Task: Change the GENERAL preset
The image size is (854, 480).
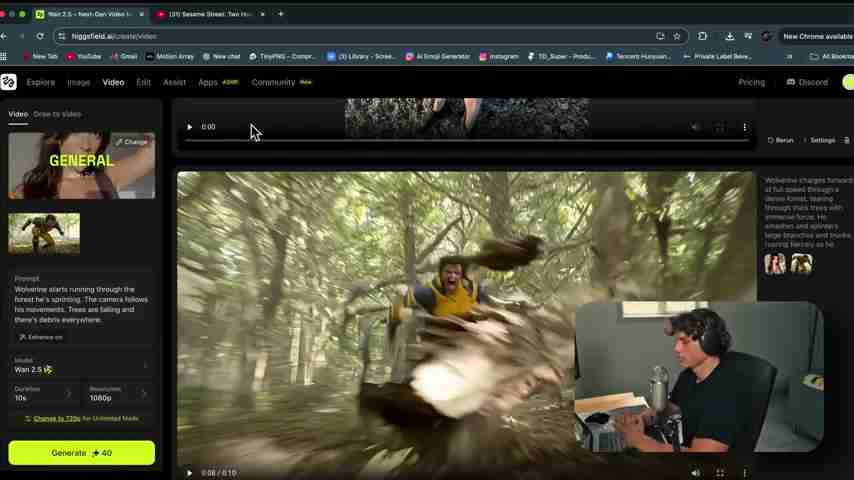Action: 132,142
